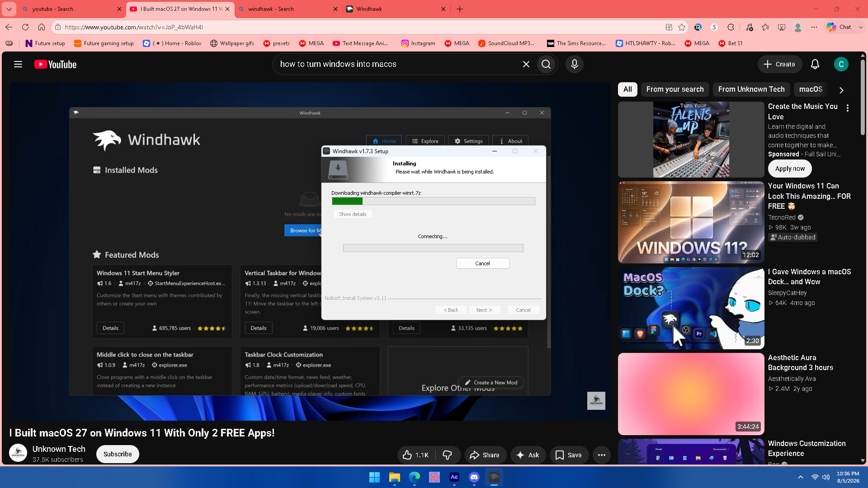The image size is (868, 488).
Task: Go back to the previous page
Action: [x=9, y=27]
